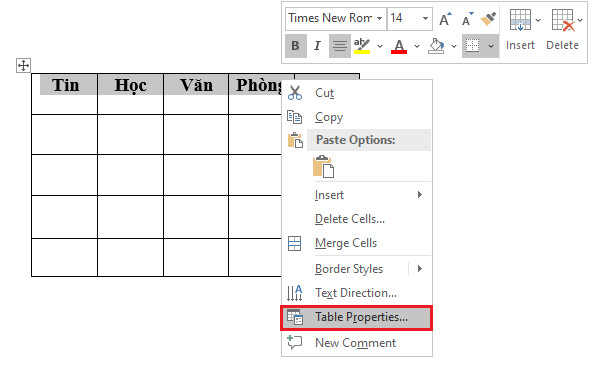Open font color dropdown arrow
This screenshot has width=595, height=386.
click(417, 46)
